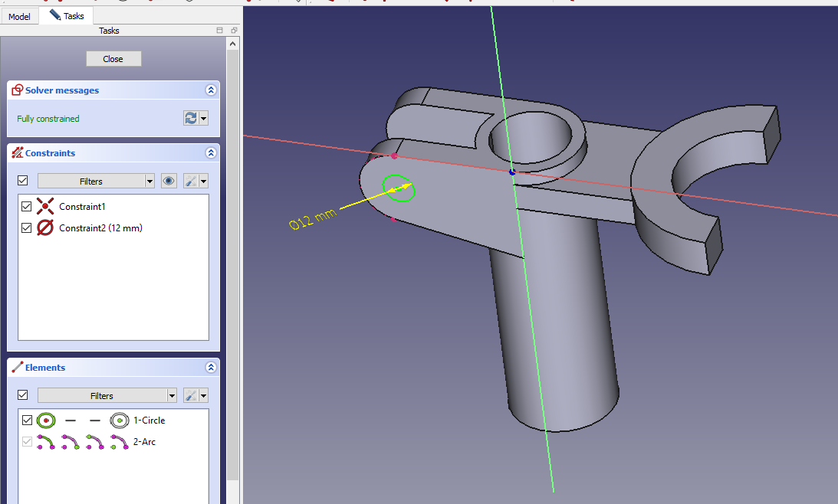This screenshot has height=504, width=838.
Task: Open the Constraints settings tools icon
Action: (192, 182)
